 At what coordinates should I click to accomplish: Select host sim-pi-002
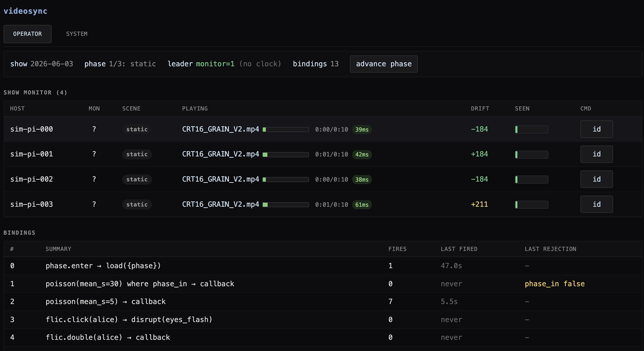31,179
